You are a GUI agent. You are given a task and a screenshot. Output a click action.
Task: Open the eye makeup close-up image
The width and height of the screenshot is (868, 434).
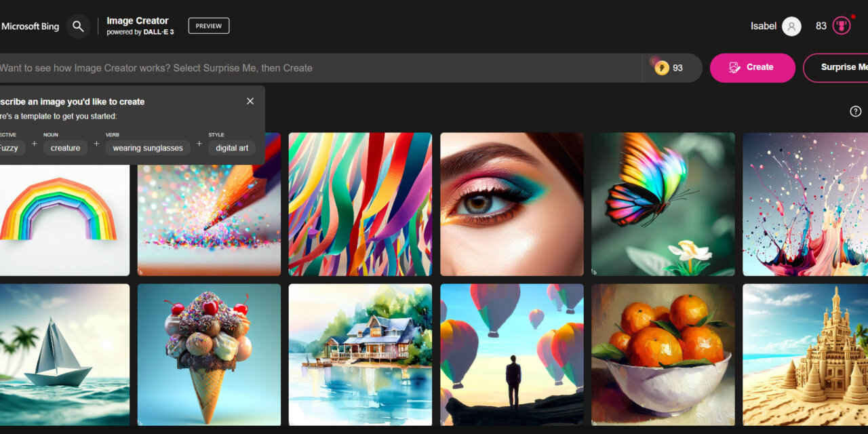(512, 204)
